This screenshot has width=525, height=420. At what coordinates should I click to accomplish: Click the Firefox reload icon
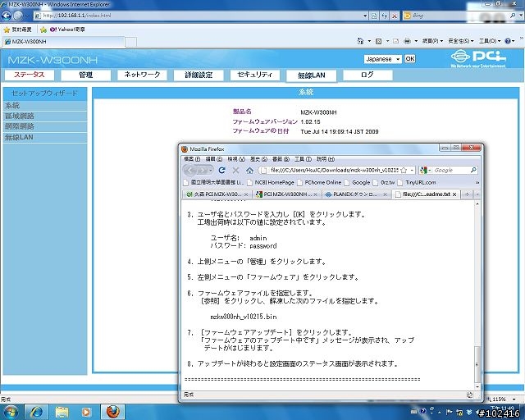[x=221, y=170]
